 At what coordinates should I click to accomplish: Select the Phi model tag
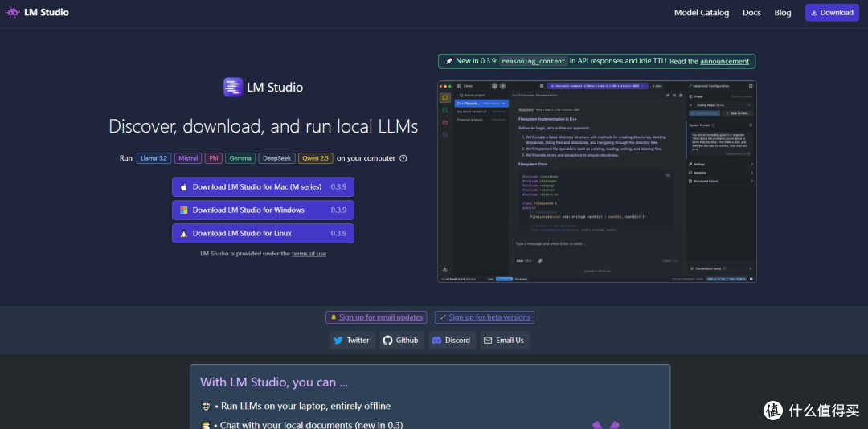click(x=213, y=158)
